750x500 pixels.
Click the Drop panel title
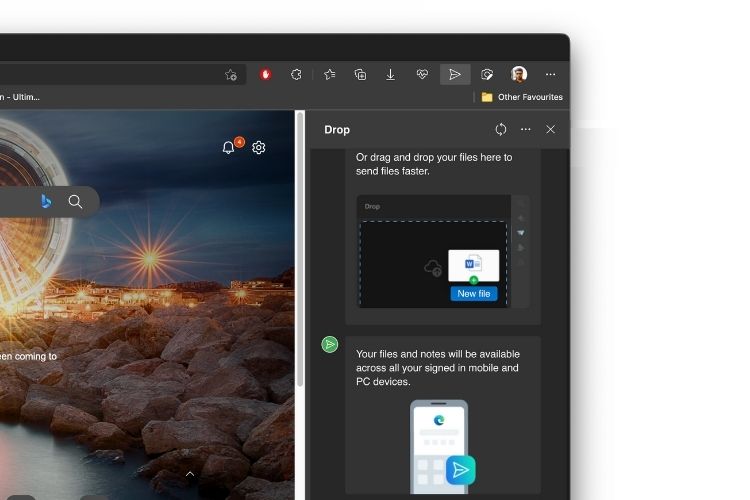click(x=337, y=130)
